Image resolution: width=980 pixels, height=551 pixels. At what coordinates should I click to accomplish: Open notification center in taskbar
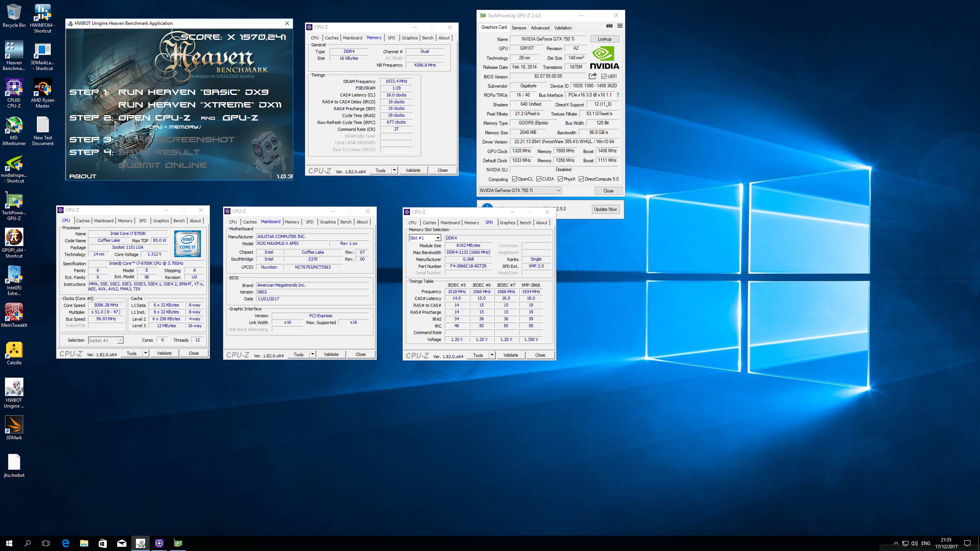pos(967,543)
